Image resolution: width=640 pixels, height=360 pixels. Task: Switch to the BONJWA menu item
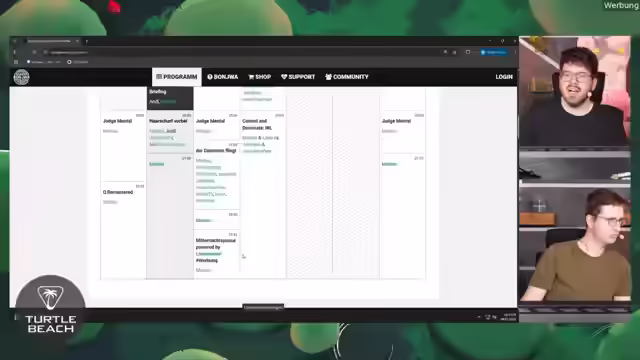pos(222,77)
